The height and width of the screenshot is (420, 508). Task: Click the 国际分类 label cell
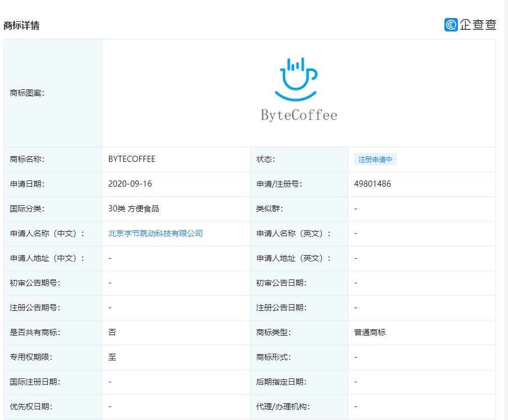click(x=27, y=209)
